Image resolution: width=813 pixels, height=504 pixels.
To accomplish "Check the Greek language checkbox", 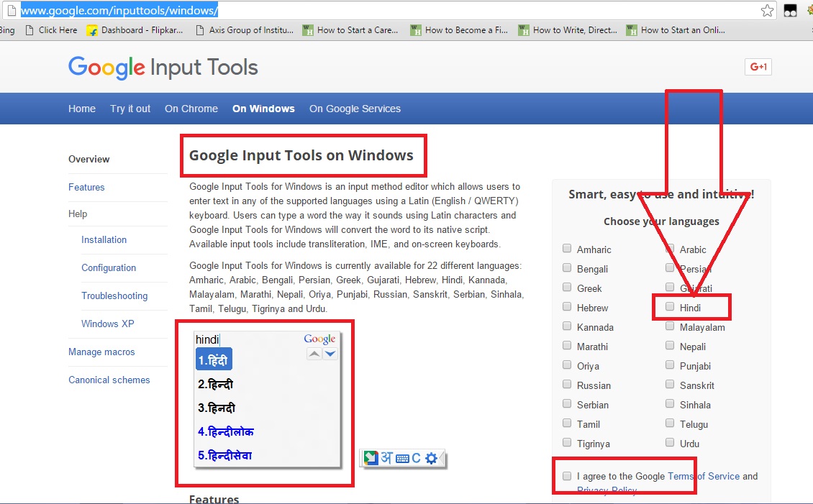I will [x=567, y=287].
